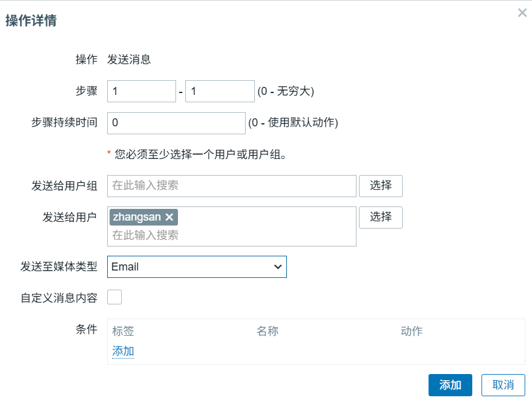The height and width of the screenshot is (403, 532).
Task: Click the 步骤持续时间 input field
Action: coord(176,123)
